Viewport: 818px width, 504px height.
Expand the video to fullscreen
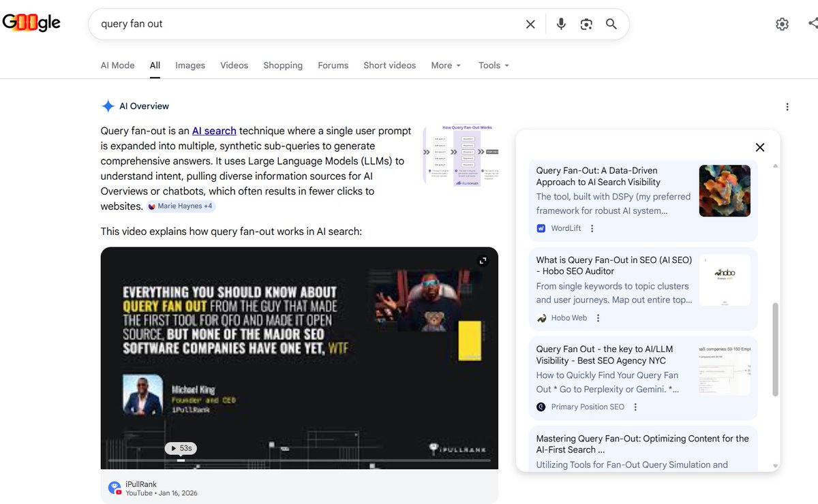pyautogui.click(x=483, y=260)
